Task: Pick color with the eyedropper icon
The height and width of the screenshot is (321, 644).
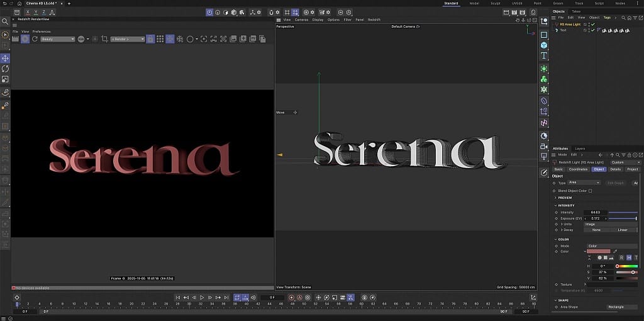Action: pyautogui.click(x=616, y=251)
